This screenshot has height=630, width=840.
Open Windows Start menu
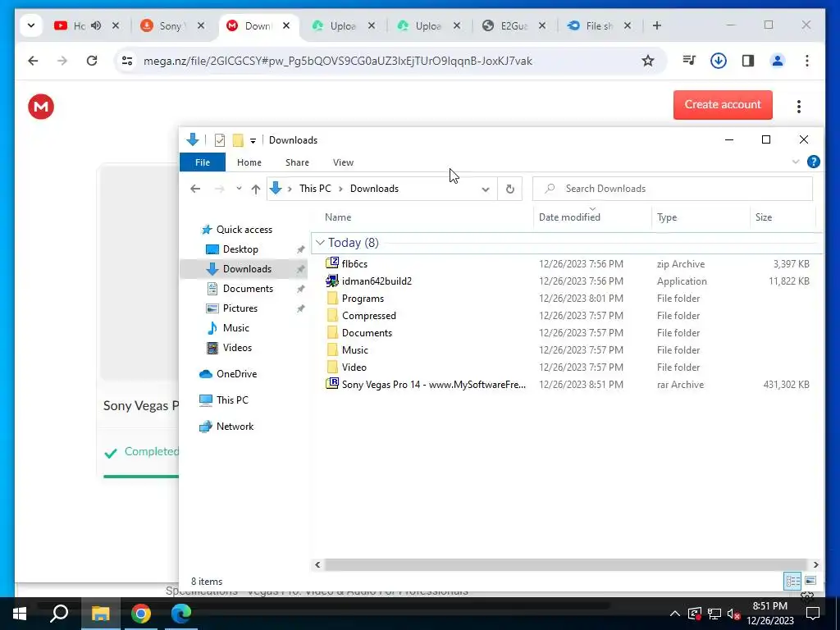coord(20,614)
